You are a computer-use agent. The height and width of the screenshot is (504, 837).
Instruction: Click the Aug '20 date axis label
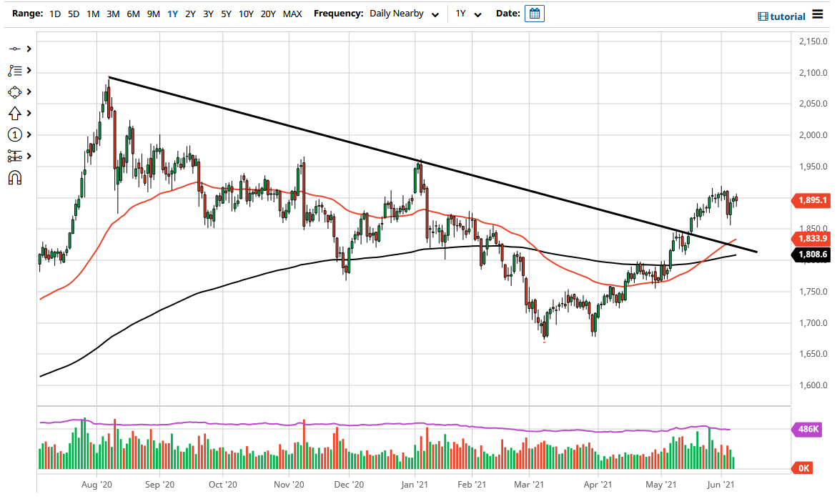click(96, 485)
